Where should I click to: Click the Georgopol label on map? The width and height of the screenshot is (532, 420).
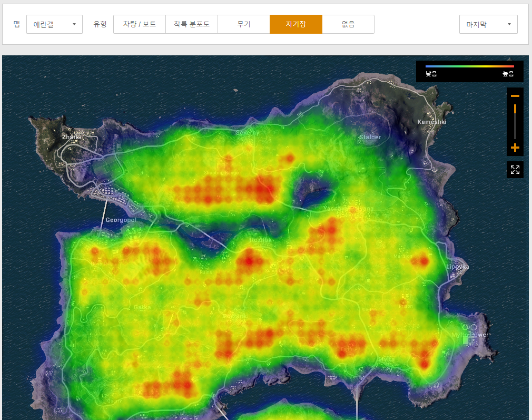point(121,220)
